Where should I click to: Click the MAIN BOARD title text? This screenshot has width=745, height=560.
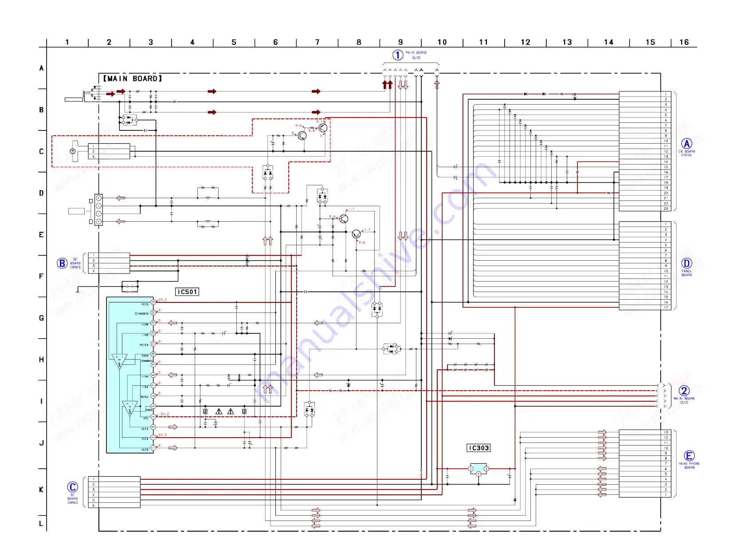[x=133, y=78]
